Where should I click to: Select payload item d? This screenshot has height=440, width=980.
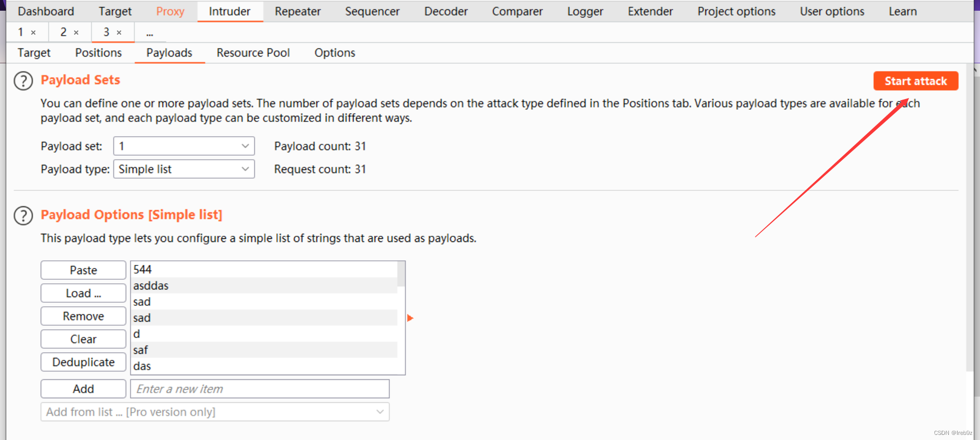[x=264, y=334]
